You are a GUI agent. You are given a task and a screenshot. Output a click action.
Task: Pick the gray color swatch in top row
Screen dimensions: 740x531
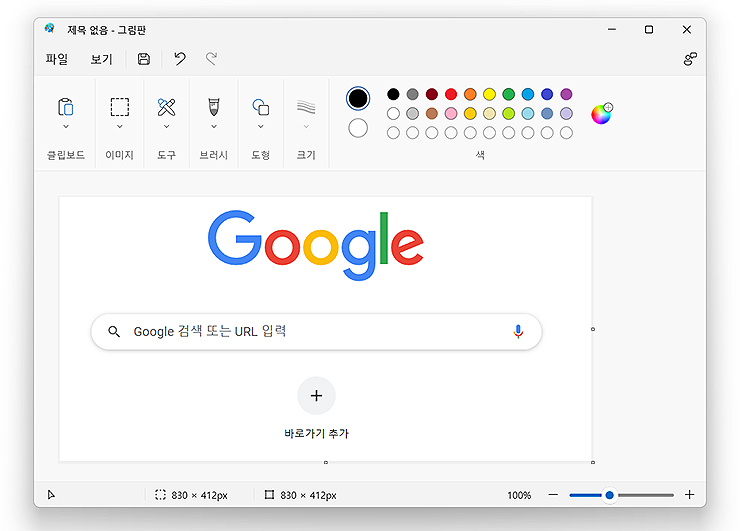pos(412,94)
